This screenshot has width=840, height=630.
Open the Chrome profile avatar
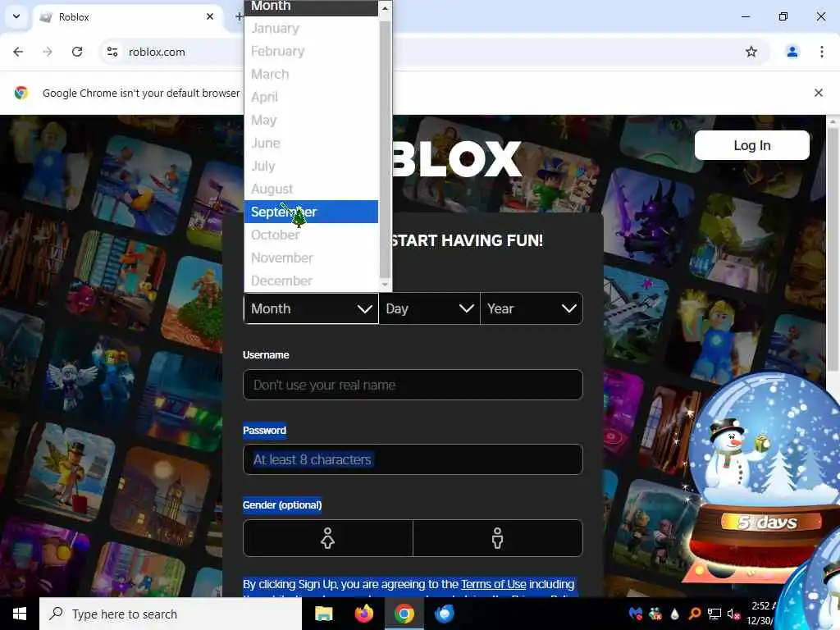tap(792, 52)
